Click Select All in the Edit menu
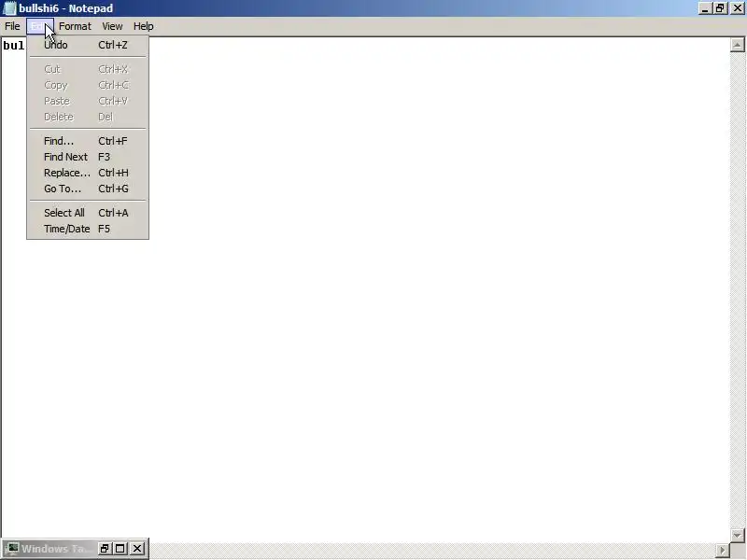This screenshot has width=747, height=560. tap(88, 213)
